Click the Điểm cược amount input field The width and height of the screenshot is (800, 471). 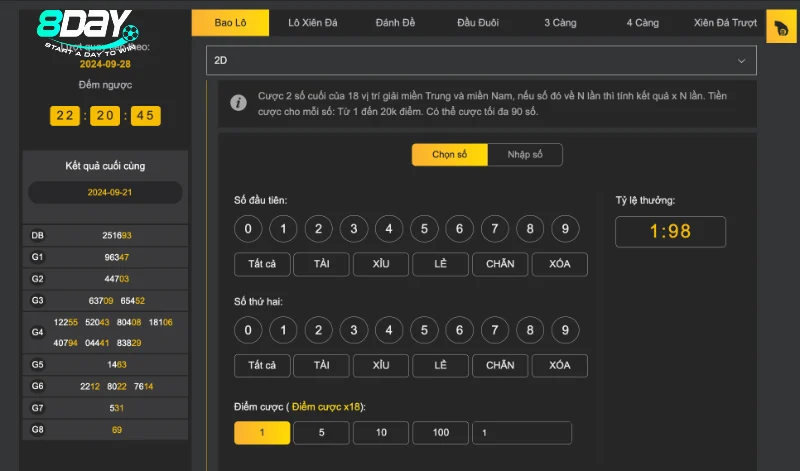521,433
